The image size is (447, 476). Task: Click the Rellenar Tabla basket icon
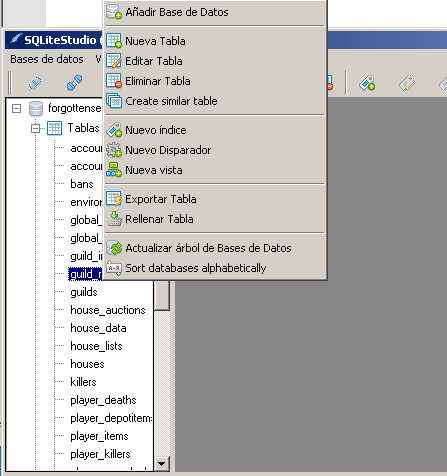click(x=114, y=219)
